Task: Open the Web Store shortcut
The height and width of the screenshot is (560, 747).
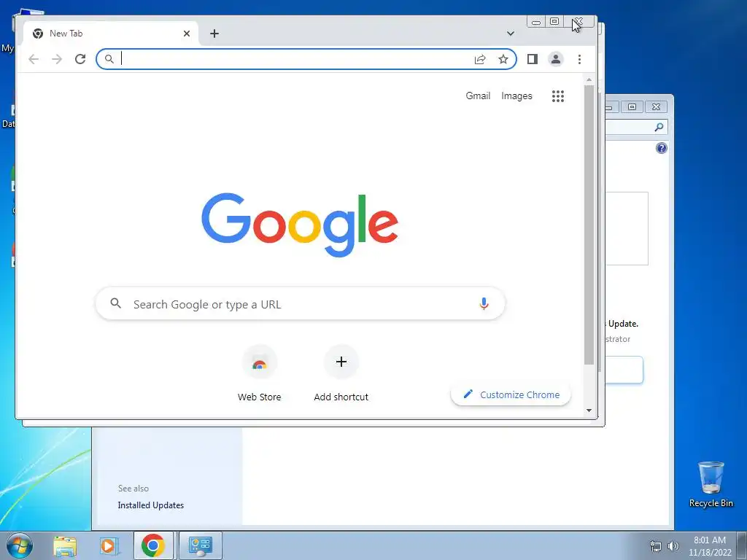Action: click(x=259, y=374)
